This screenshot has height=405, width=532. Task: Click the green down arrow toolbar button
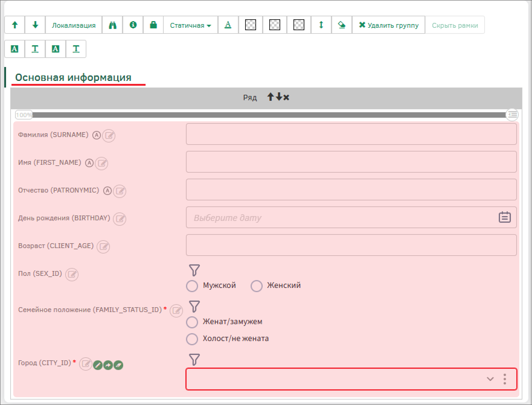point(35,25)
